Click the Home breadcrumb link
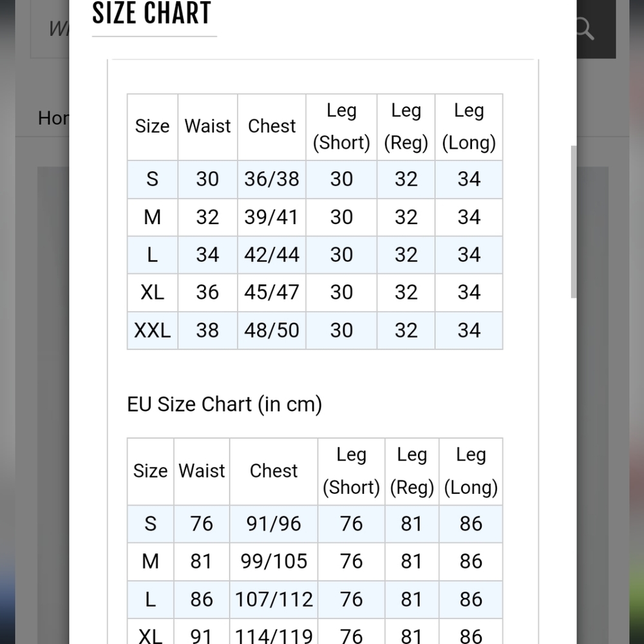Image resolution: width=644 pixels, height=644 pixels. click(53, 118)
